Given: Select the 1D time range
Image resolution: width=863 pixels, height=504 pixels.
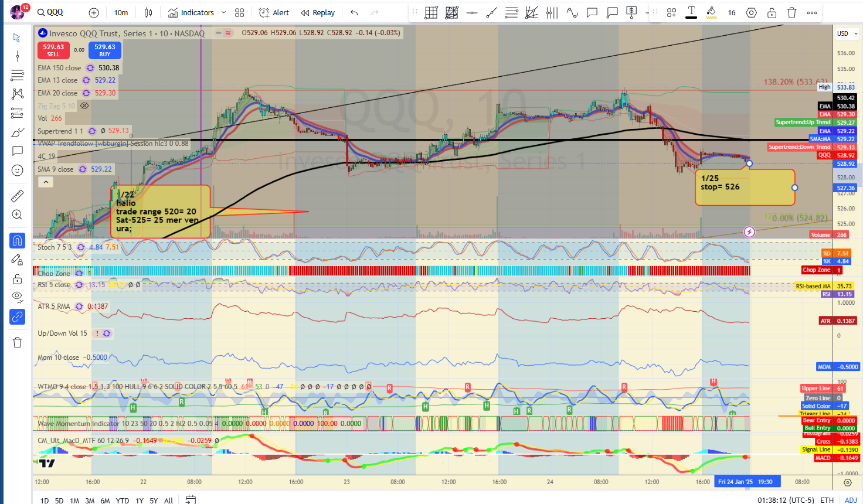Looking at the screenshot, I should click(44, 500).
